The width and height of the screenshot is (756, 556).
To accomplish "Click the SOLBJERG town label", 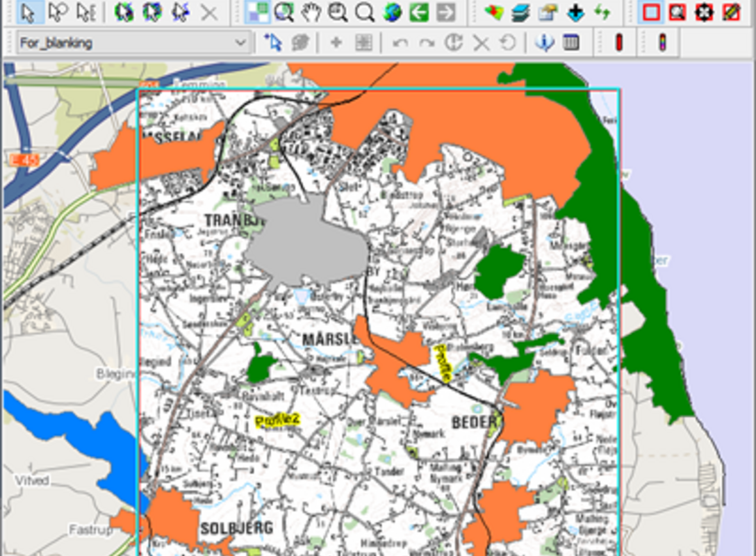I will (x=237, y=528).
